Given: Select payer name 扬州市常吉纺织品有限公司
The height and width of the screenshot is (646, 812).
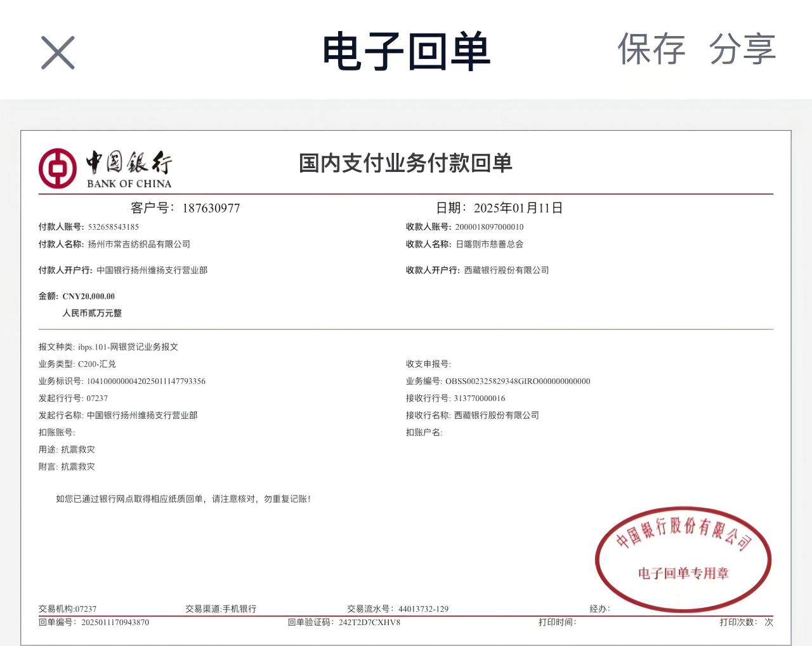Looking at the screenshot, I should (139, 244).
